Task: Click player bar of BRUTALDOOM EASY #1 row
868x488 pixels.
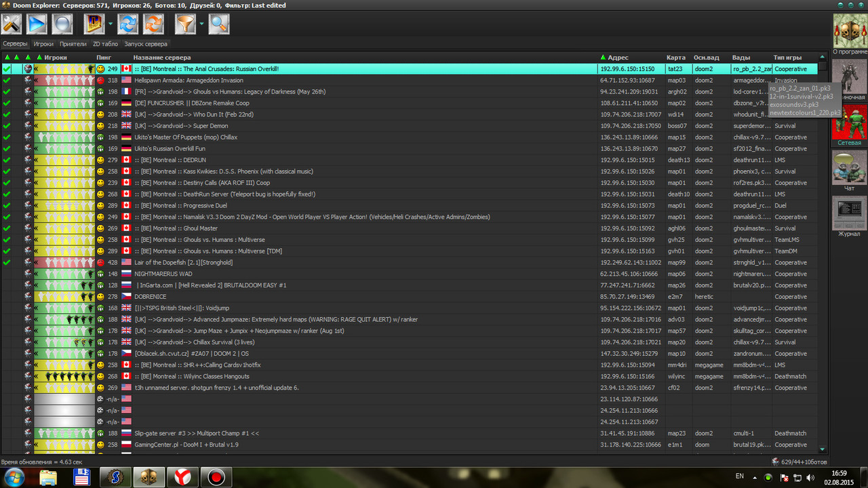Action: (x=64, y=285)
